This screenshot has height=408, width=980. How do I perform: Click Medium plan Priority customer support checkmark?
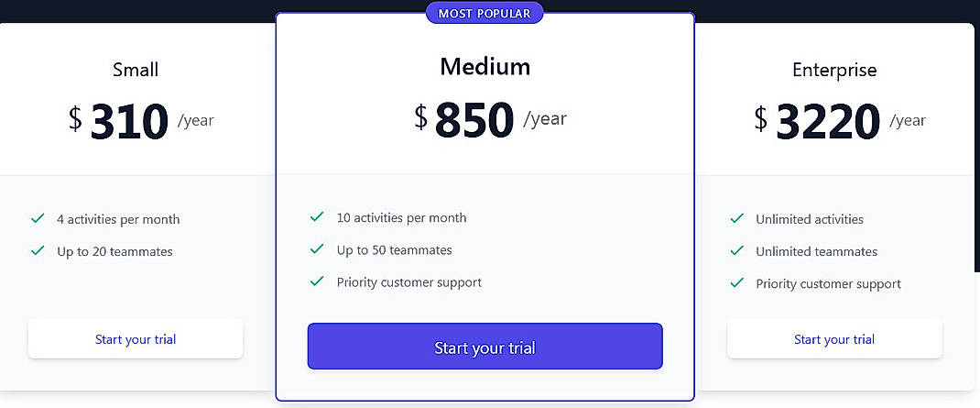point(317,281)
